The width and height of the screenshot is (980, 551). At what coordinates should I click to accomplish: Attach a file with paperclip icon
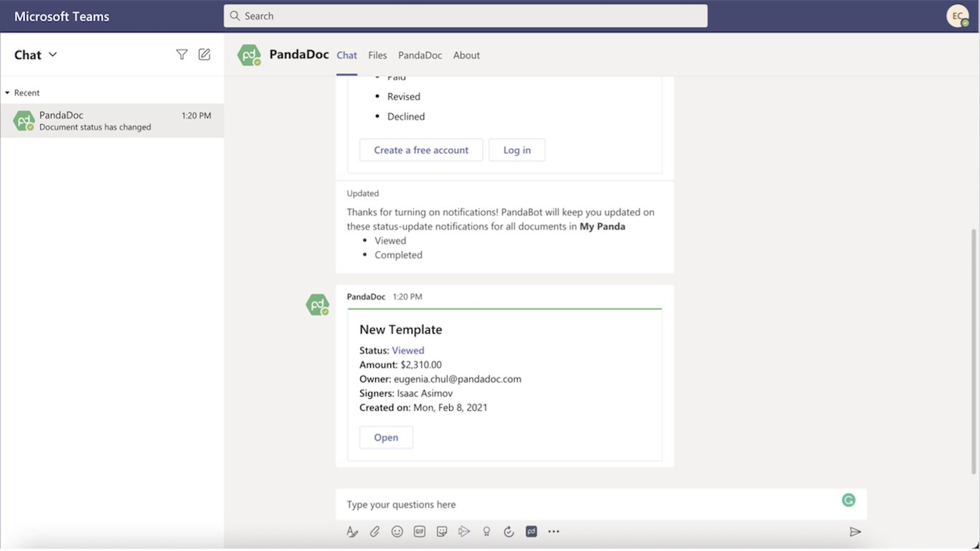tap(374, 532)
